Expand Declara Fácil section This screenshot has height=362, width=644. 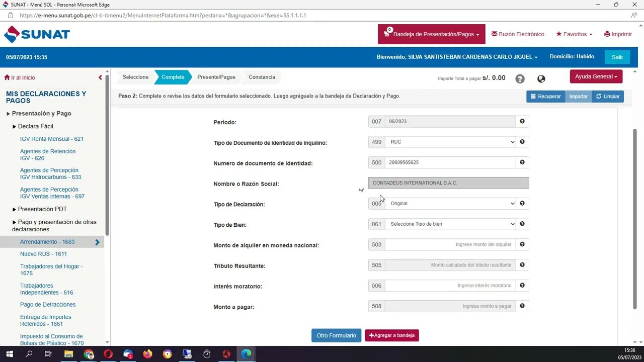pyautogui.click(x=33, y=126)
